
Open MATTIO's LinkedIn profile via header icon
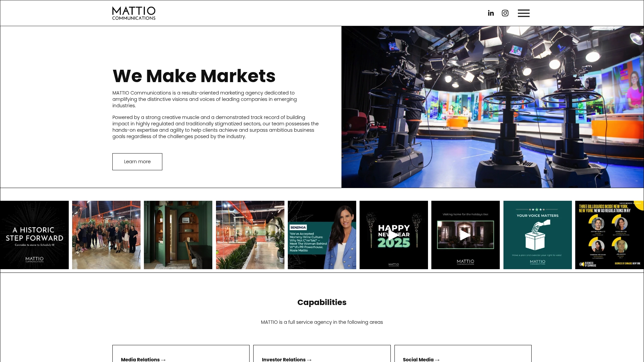click(x=491, y=13)
